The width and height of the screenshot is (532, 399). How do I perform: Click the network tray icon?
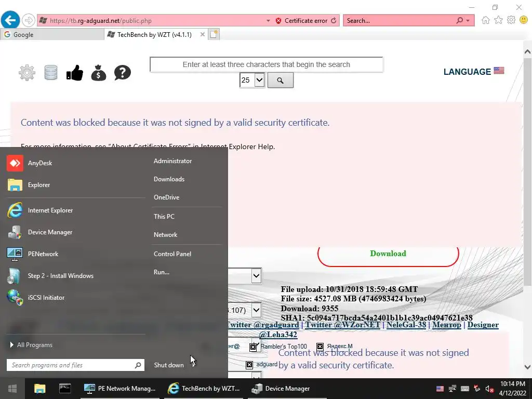pos(453,389)
